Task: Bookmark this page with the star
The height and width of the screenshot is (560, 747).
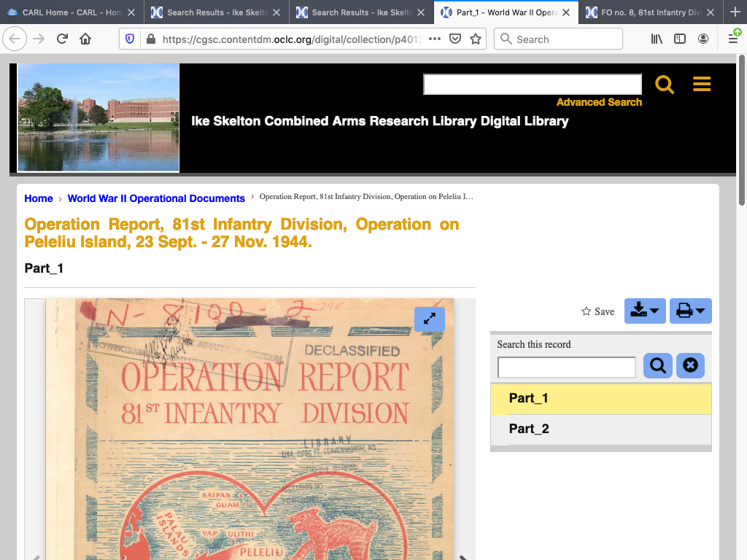Action: [x=476, y=39]
